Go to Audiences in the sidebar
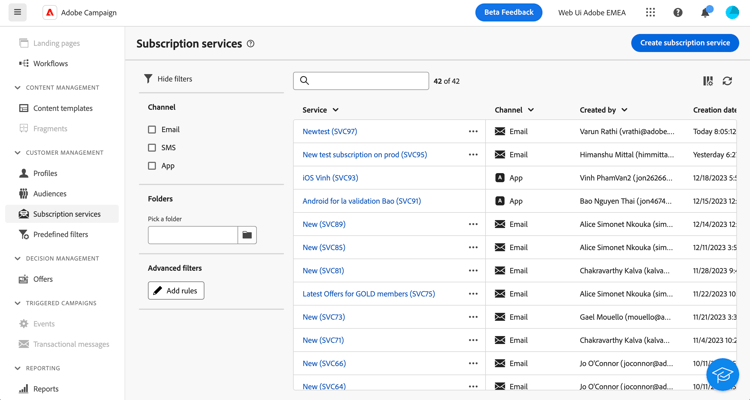This screenshot has width=750, height=400. pyautogui.click(x=49, y=194)
